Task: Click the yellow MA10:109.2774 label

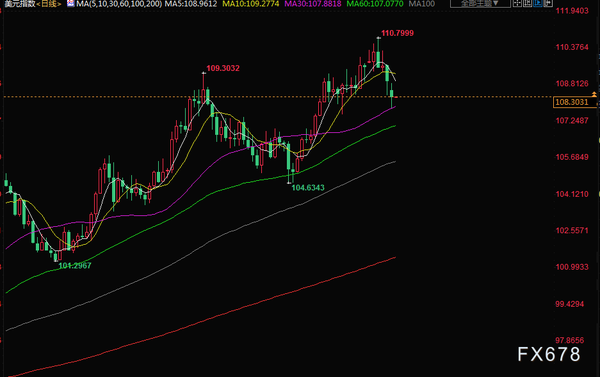Action: pyautogui.click(x=251, y=4)
